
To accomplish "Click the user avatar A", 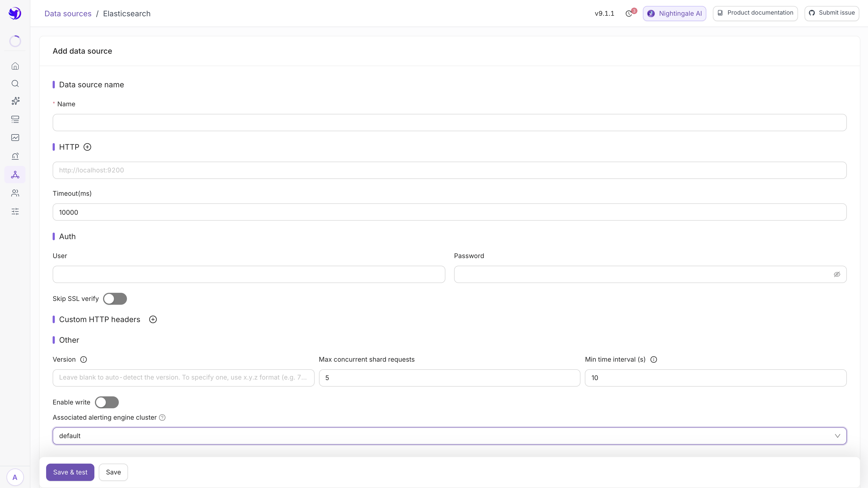I will (x=15, y=477).
